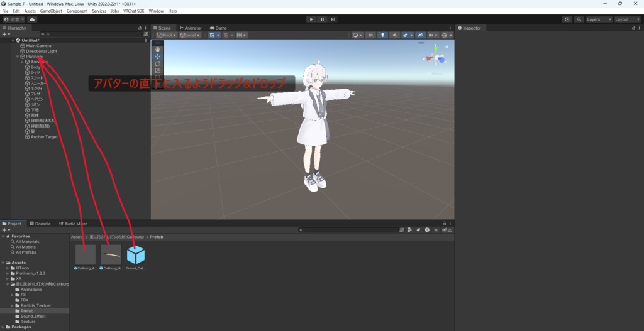Open the Sound_Effect folder
Viewport: 644px width, 331px height.
(x=30, y=316)
